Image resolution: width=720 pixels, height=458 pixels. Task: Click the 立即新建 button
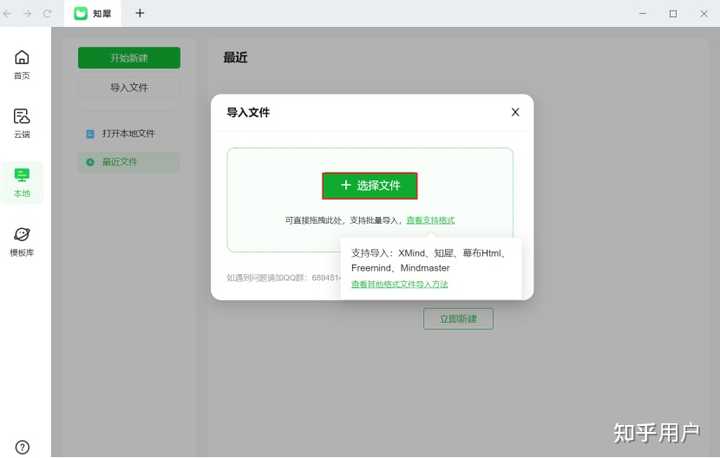point(458,319)
